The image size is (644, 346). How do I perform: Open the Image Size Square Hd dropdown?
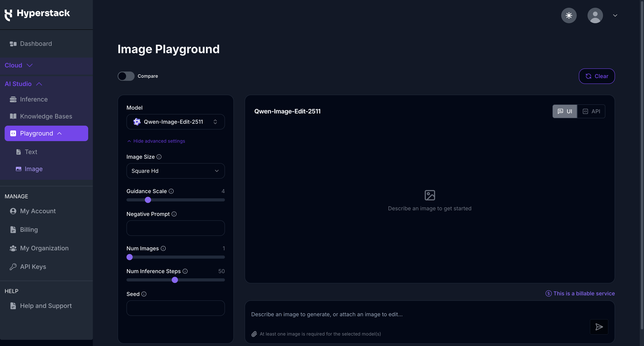175,171
